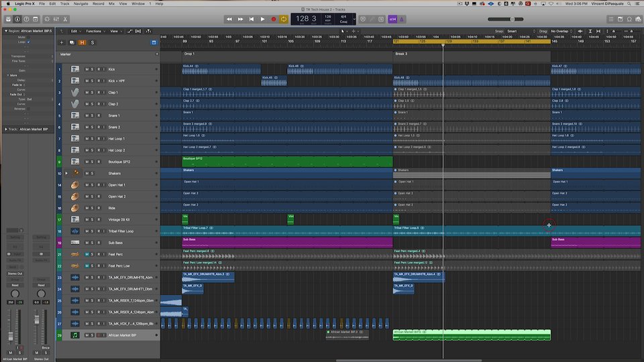Image resolution: width=644 pixels, height=362 pixels.
Task: Open the Drag No Overlap dropdown
Action: pos(561,32)
